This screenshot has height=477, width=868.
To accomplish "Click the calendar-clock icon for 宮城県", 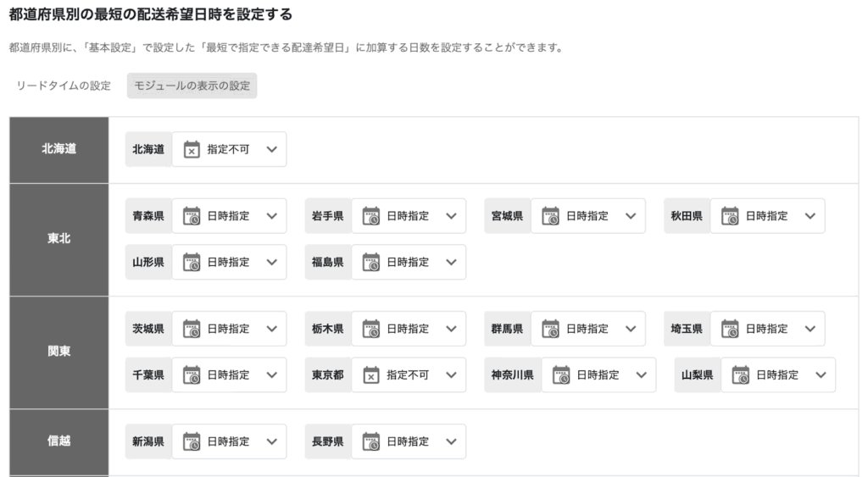I will tap(551, 216).
